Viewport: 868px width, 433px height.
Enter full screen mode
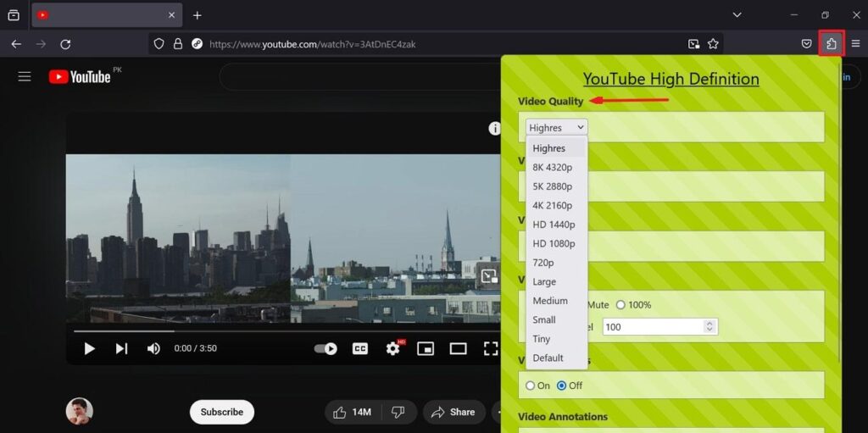[x=491, y=348]
